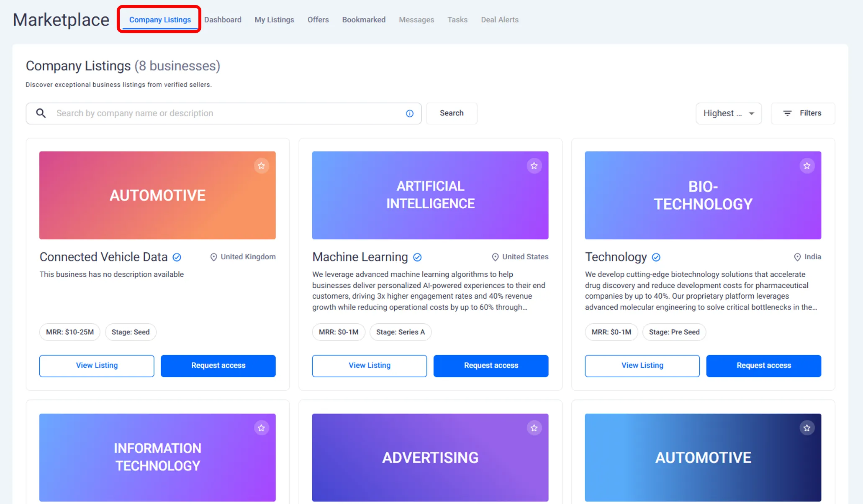This screenshot has height=504, width=863.
Task: Open the Filters panel
Action: click(802, 113)
